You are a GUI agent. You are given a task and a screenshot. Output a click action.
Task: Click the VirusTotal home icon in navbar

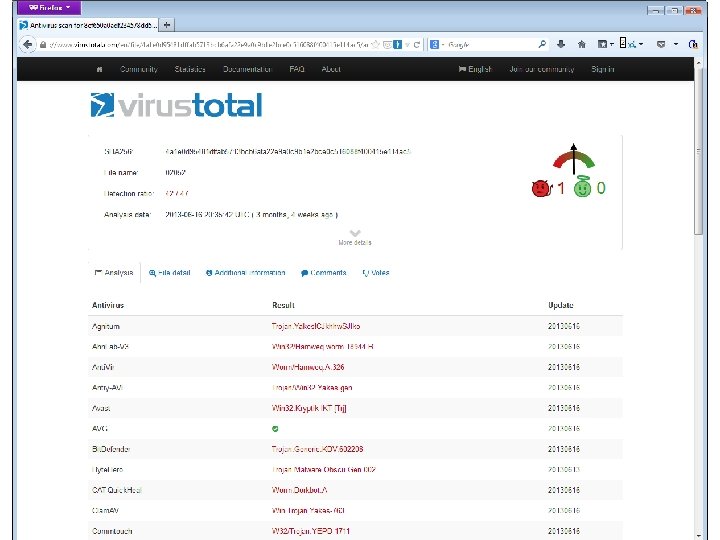coord(99,69)
